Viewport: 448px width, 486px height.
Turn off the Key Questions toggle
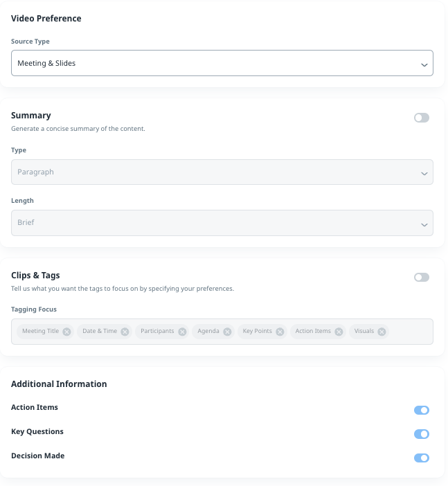click(x=421, y=434)
